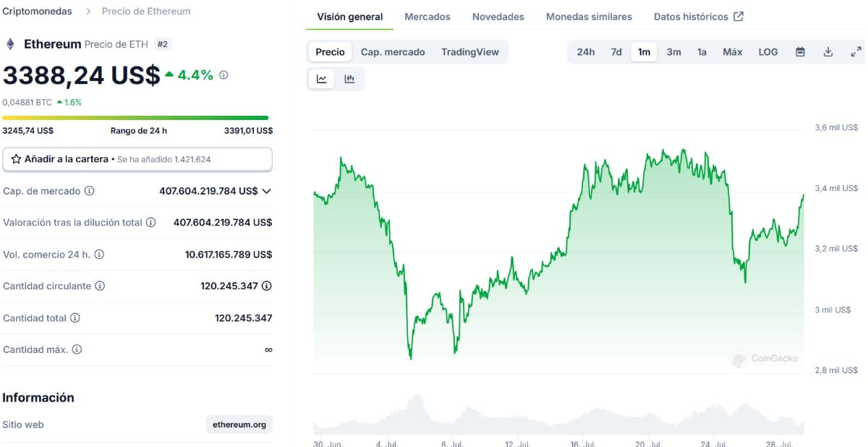The height and width of the screenshot is (447, 868).
Task: Click market cap value 407.604.219.784 US$
Action: click(208, 191)
